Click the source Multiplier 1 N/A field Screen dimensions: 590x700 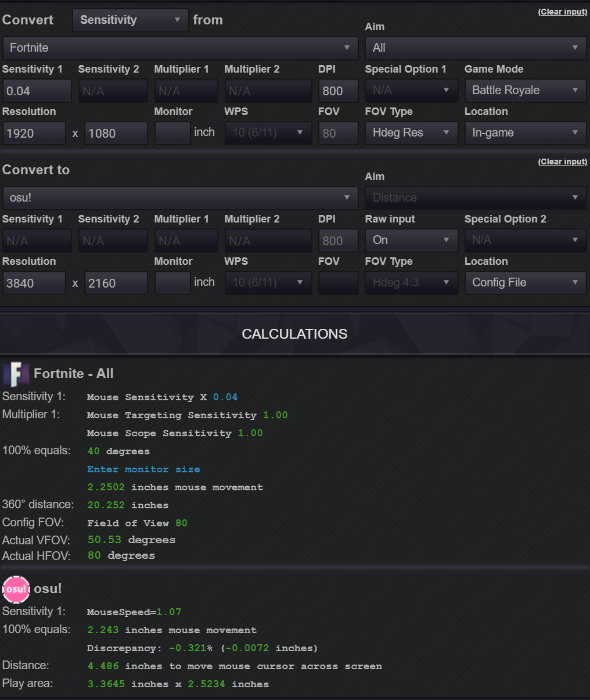click(x=186, y=91)
